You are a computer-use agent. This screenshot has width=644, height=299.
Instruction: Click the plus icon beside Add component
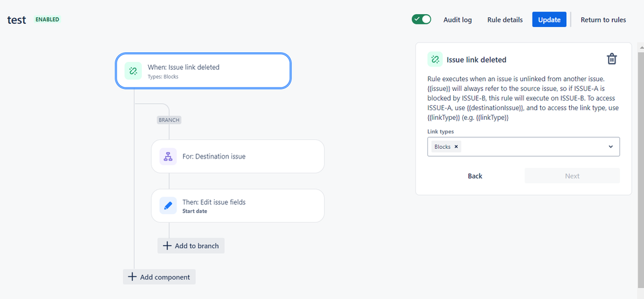point(132,277)
